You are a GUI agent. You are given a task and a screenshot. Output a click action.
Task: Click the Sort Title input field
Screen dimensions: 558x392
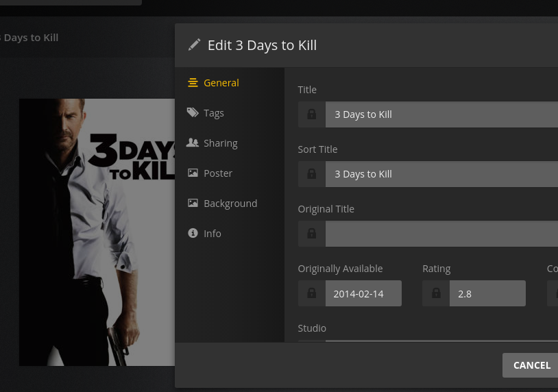[441, 174]
